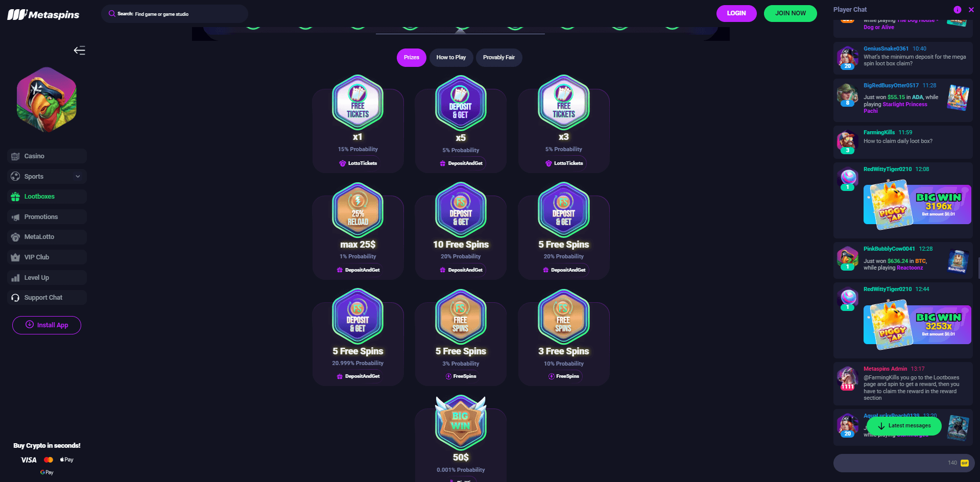Click the LOGIN button
Viewport: 980px width, 482px height.
coord(736,13)
